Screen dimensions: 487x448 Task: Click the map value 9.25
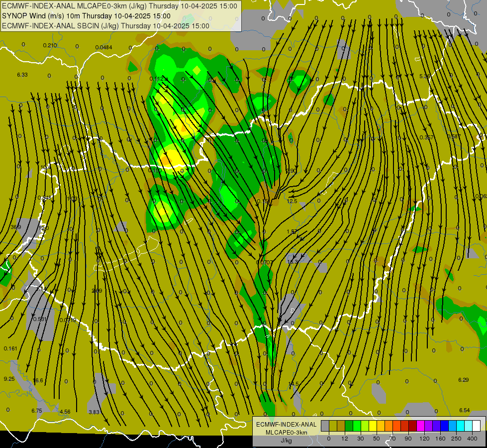click(9, 379)
